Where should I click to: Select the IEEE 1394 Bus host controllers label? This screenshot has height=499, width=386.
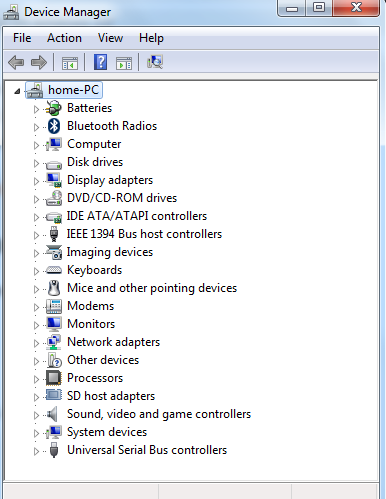pos(144,234)
